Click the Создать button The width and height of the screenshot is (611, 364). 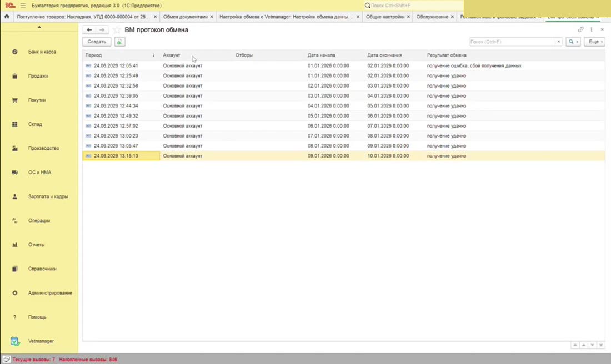click(97, 42)
